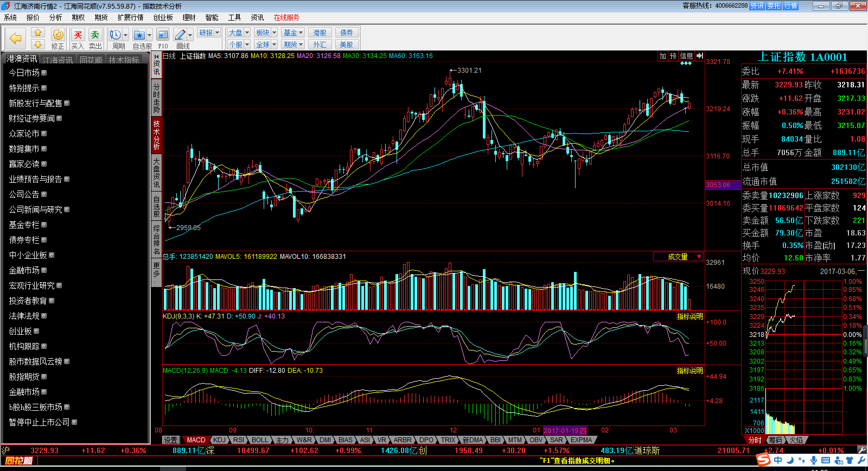Screen dimensions: 868x471
Task: Click the wrench settings icon in status bar
Action: [861, 450]
